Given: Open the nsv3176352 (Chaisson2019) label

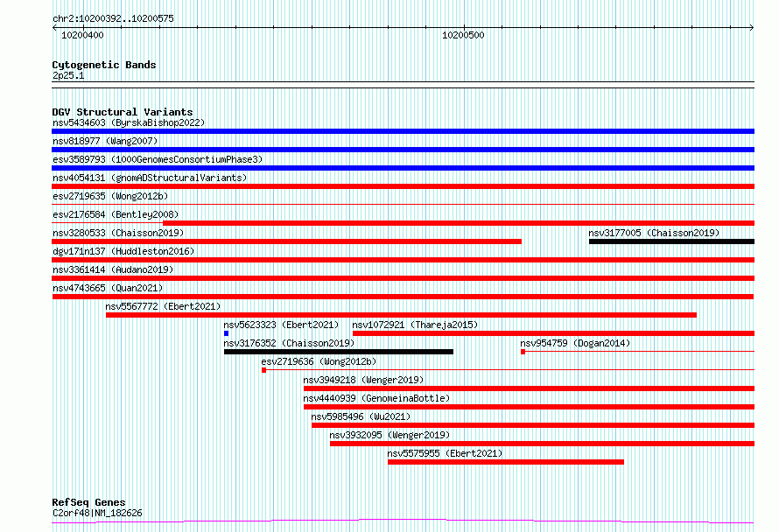Looking at the screenshot, I should pyautogui.click(x=289, y=343).
